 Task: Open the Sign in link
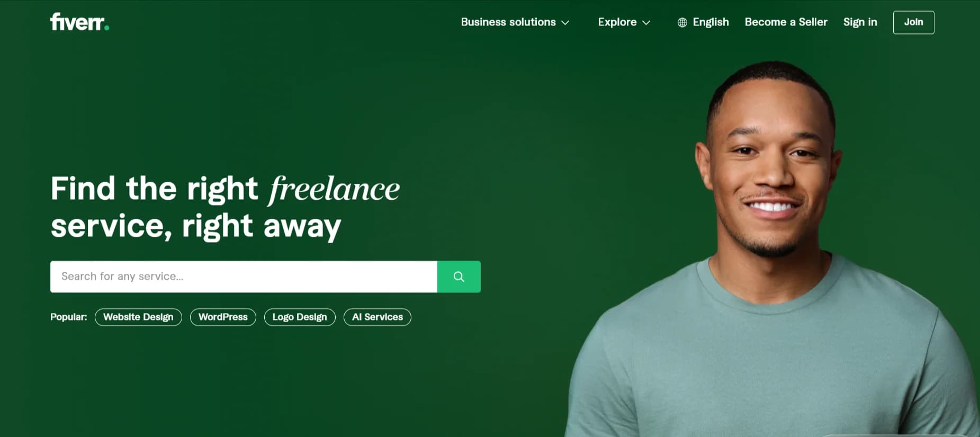pyautogui.click(x=860, y=22)
